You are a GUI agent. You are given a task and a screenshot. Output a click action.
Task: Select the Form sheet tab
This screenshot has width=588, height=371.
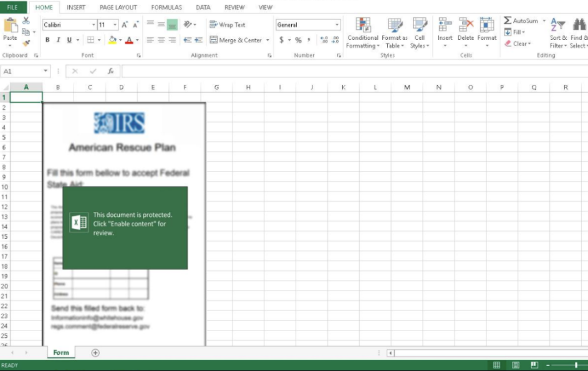[61, 353]
